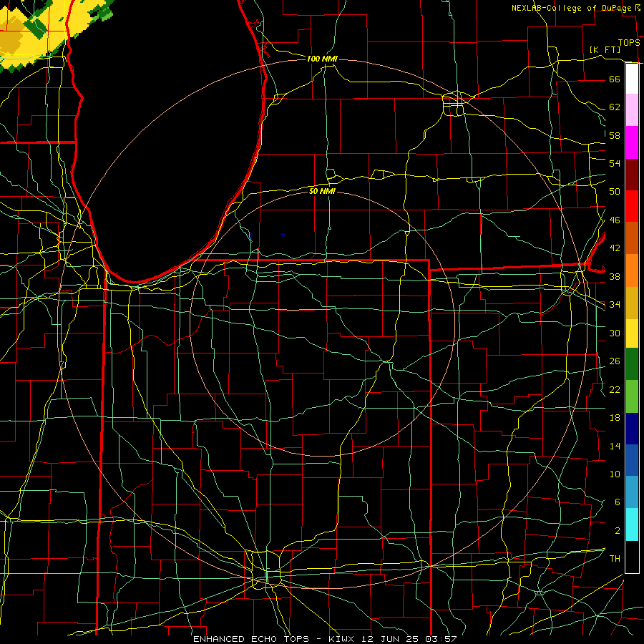Click the cyan legend color band
The image size is (644, 644).
click(x=632, y=525)
